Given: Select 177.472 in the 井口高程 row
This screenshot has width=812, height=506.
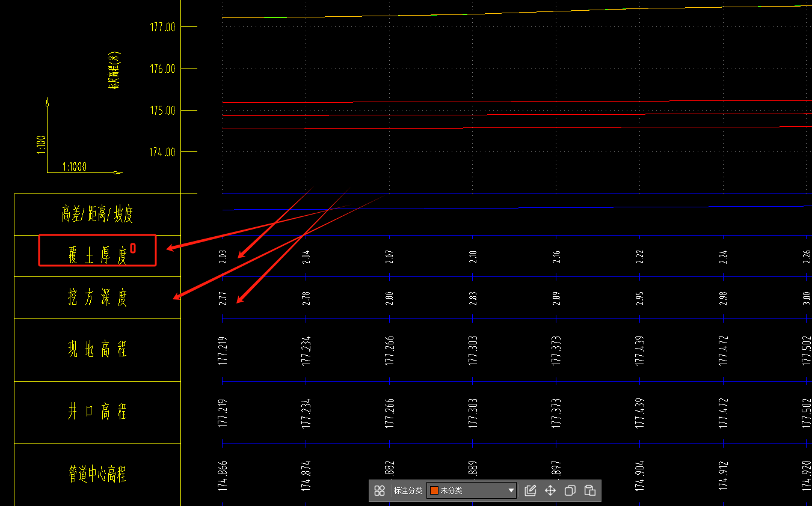Looking at the screenshot, I should click(724, 413).
